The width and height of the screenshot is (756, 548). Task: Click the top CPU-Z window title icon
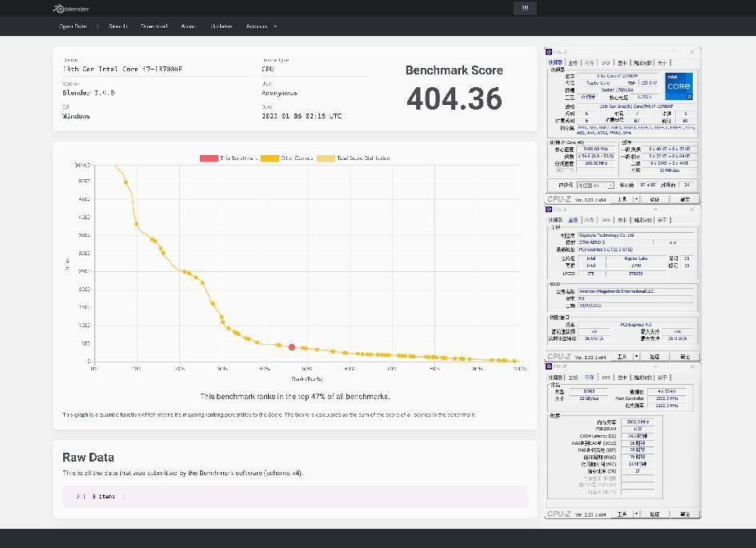pos(550,52)
